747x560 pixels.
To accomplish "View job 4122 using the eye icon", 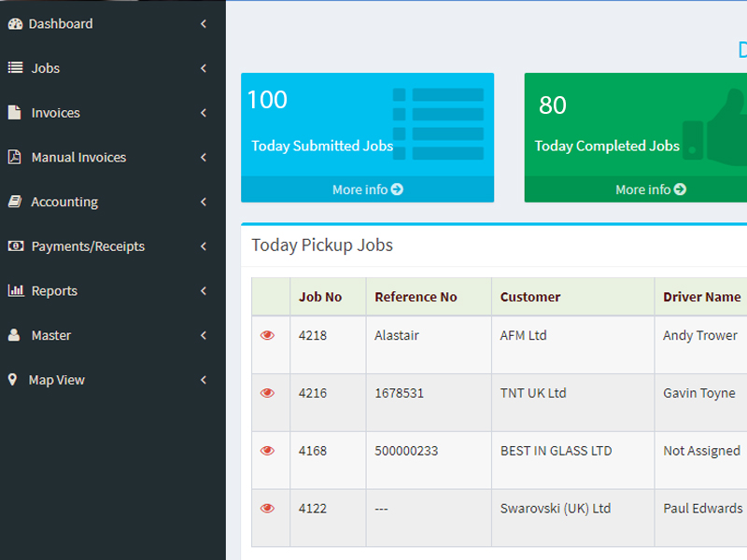I will click(268, 509).
